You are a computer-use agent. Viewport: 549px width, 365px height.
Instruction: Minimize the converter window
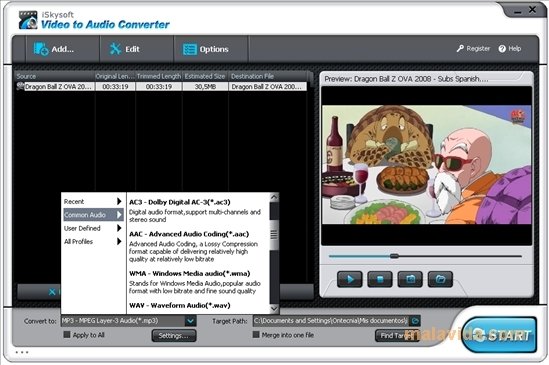pos(518,11)
